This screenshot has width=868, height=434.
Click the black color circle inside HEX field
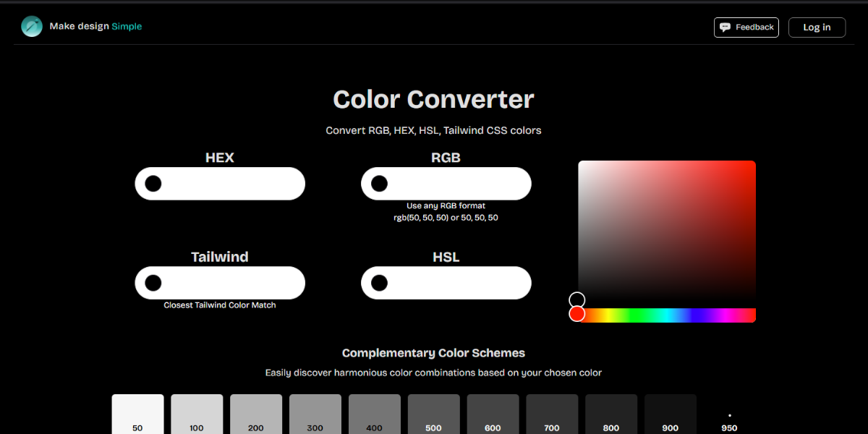pos(153,183)
